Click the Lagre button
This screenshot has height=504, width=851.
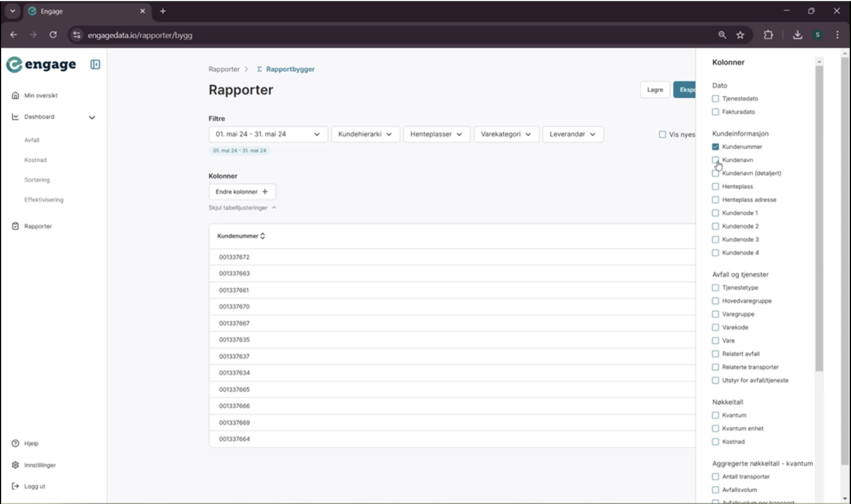[655, 90]
